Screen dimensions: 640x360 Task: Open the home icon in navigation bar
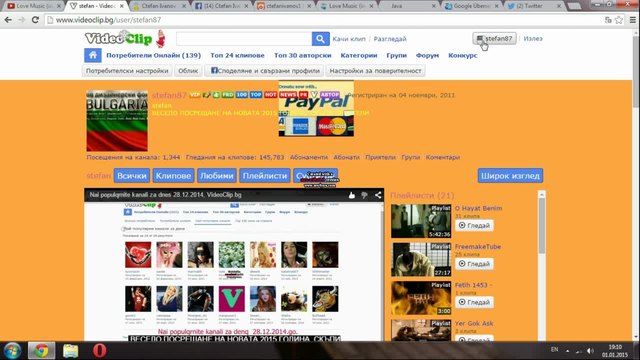[93, 55]
